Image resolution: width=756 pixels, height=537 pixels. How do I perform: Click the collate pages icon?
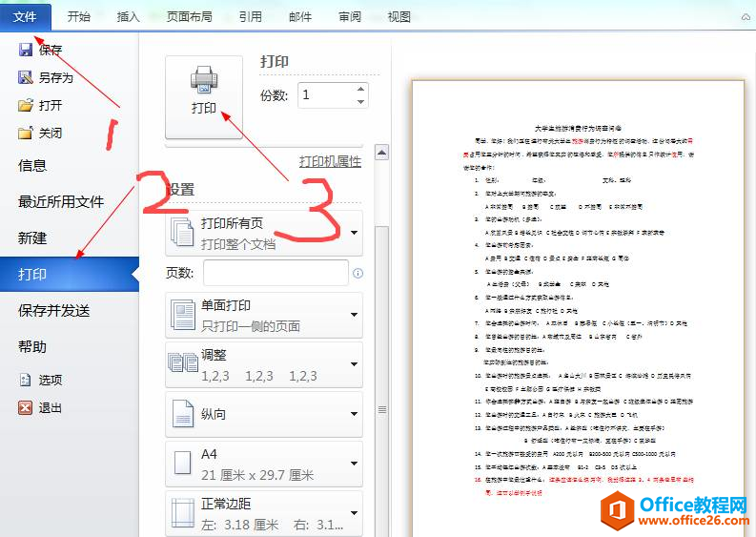183,362
